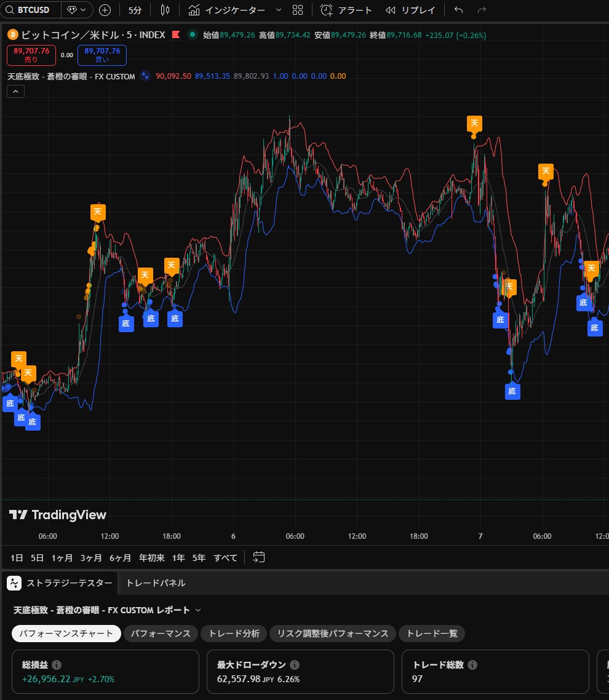Toggle the red flag on the symbol
Image resolution: width=609 pixels, height=700 pixels.
point(176,34)
